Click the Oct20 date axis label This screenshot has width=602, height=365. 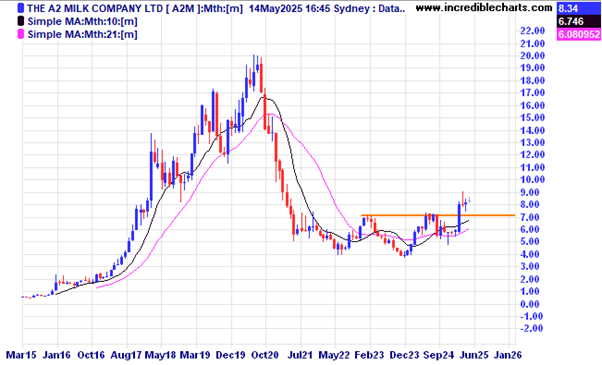click(265, 355)
